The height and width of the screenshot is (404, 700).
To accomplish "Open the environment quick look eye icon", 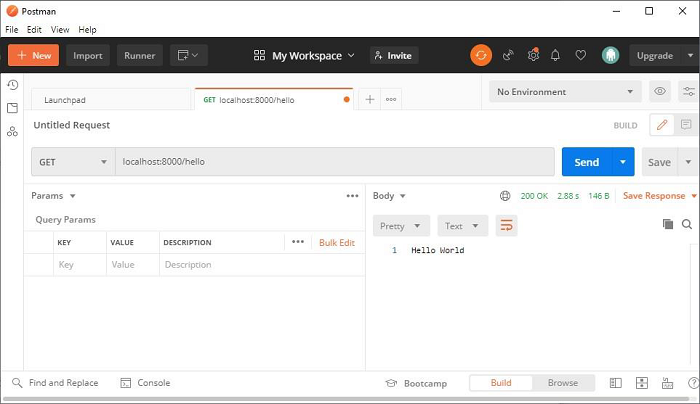I will click(x=660, y=92).
